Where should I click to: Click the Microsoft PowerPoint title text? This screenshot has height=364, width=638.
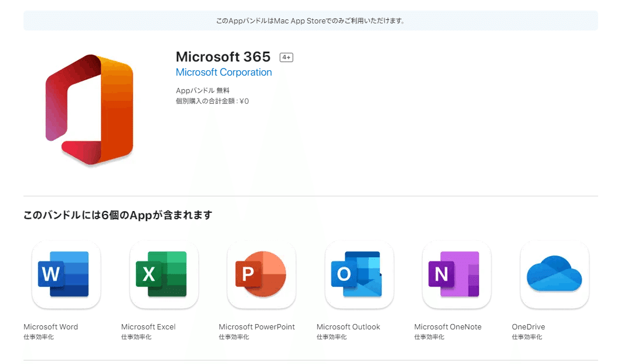(257, 326)
